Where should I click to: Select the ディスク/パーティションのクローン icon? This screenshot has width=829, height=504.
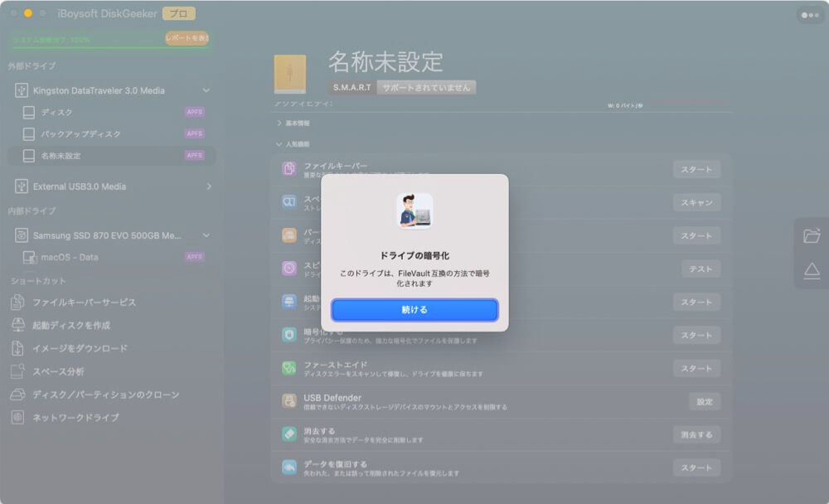17,395
